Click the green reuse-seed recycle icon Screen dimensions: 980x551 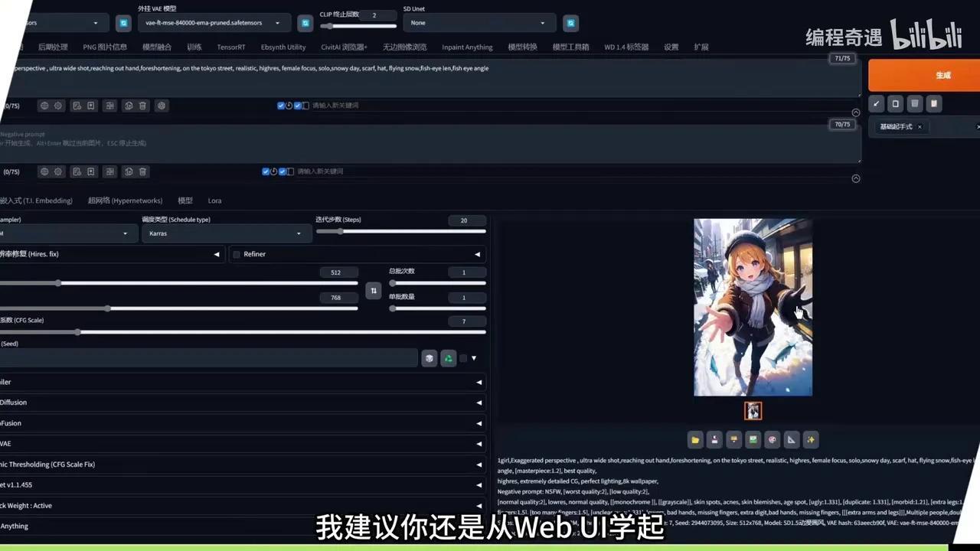click(448, 357)
